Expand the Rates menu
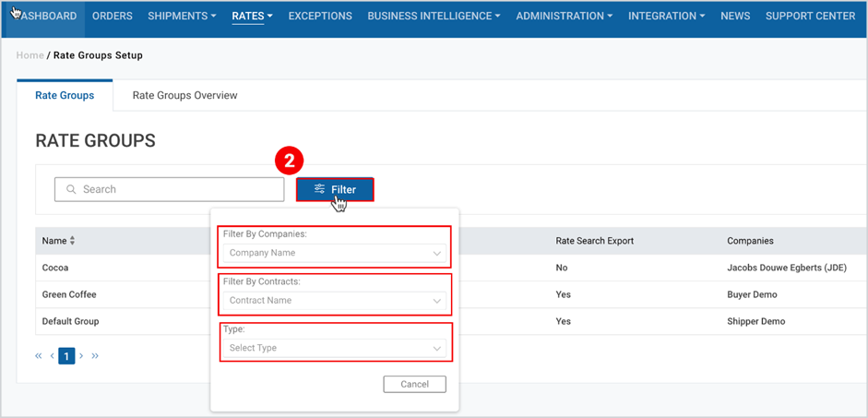Image resolution: width=868 pixels, height=418 pixels. [253, 16]
